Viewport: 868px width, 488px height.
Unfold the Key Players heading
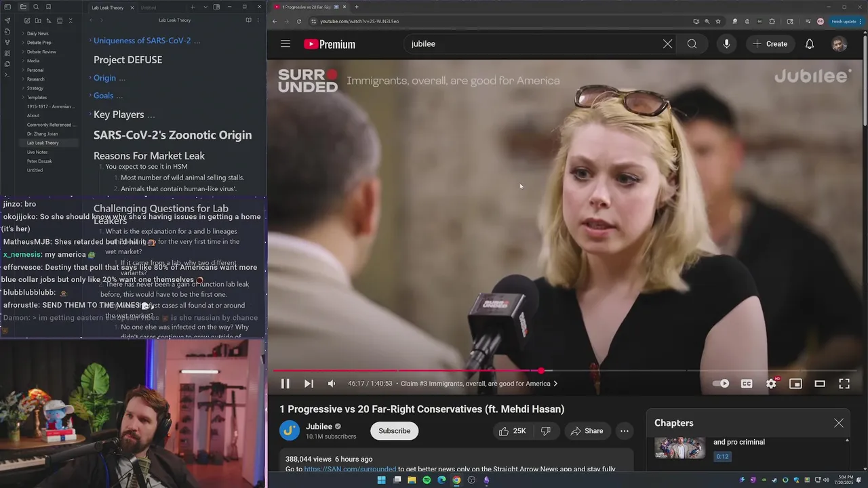[x=90, y=115]
